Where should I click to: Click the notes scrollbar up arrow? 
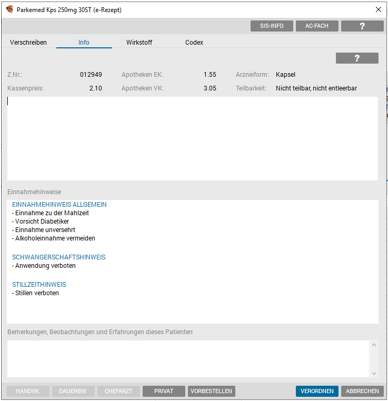[x=374, y=345]
